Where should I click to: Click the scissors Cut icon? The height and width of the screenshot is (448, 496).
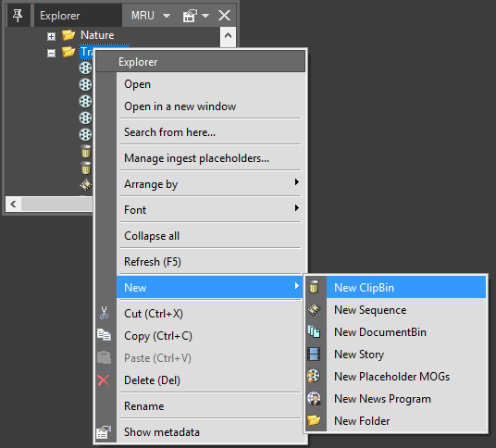(x=104, y=313)
